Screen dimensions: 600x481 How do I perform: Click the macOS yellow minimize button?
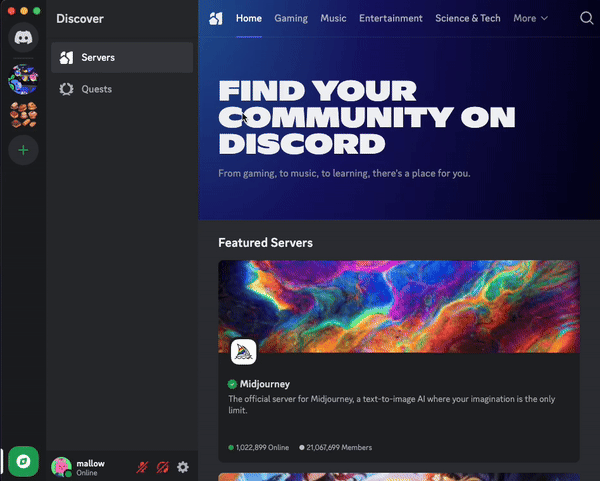point(24,11)
